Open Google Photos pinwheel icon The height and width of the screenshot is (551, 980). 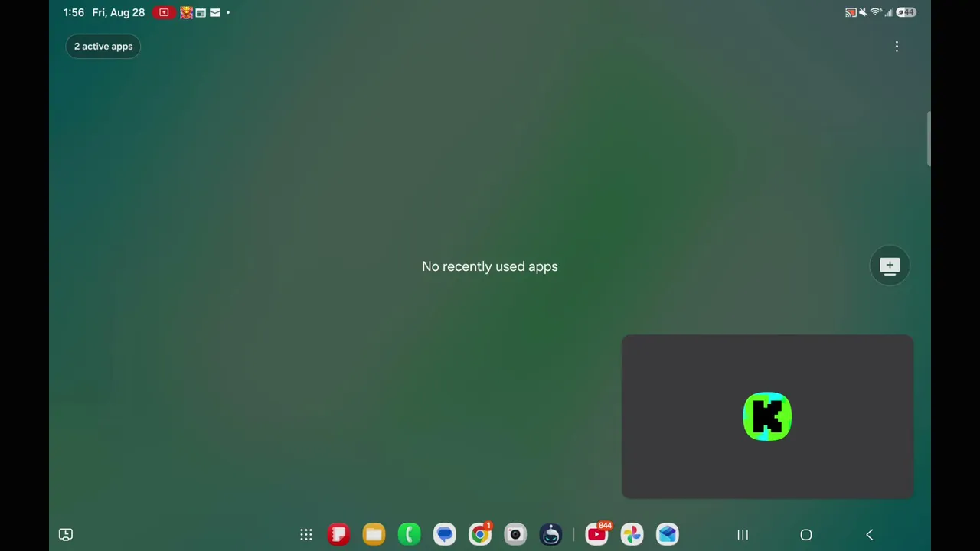point(632,534)
